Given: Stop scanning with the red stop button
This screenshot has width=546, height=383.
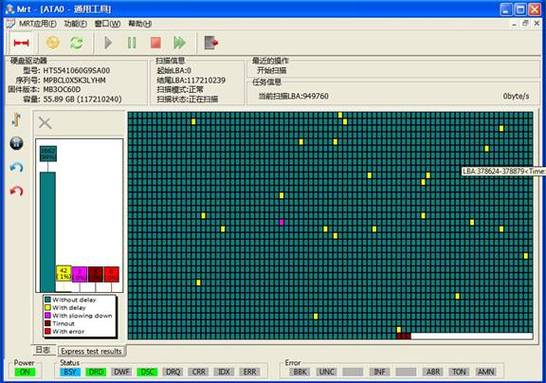Looking at the screenshot, I should click(156, 43).
